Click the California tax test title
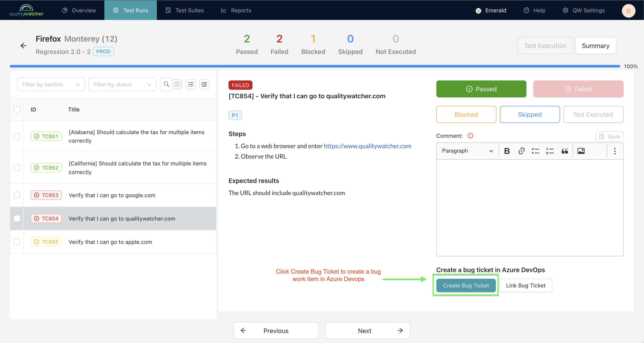Viewport: 644px width, 343px height. click(138, 168)
